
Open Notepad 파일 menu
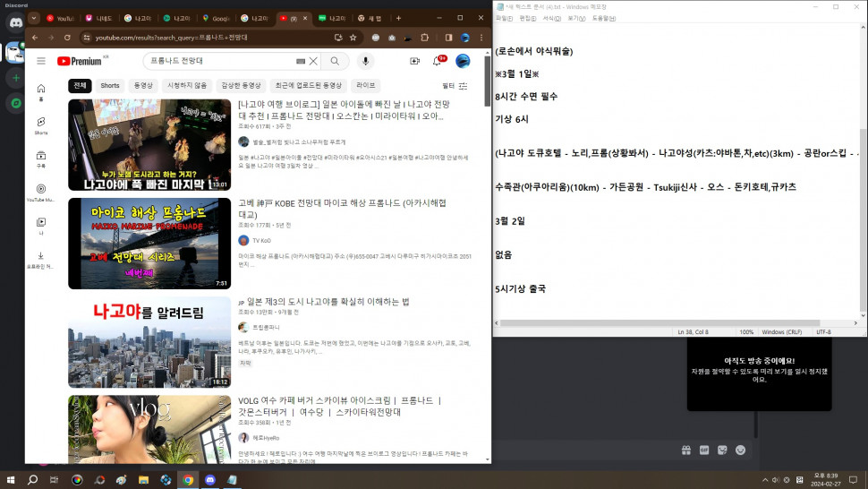tap(505, 18)
